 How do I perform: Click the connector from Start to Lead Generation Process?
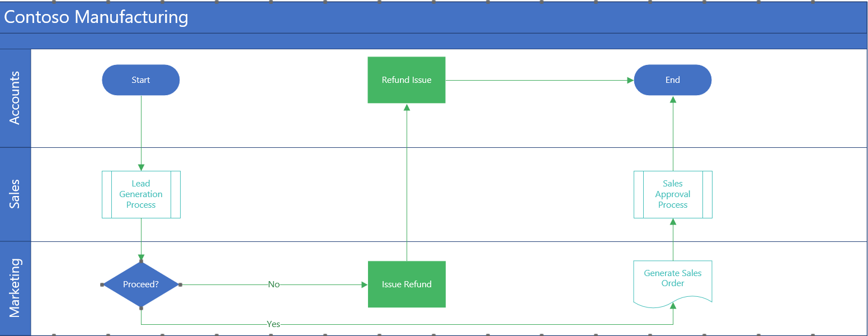click(x=141, y=133)
